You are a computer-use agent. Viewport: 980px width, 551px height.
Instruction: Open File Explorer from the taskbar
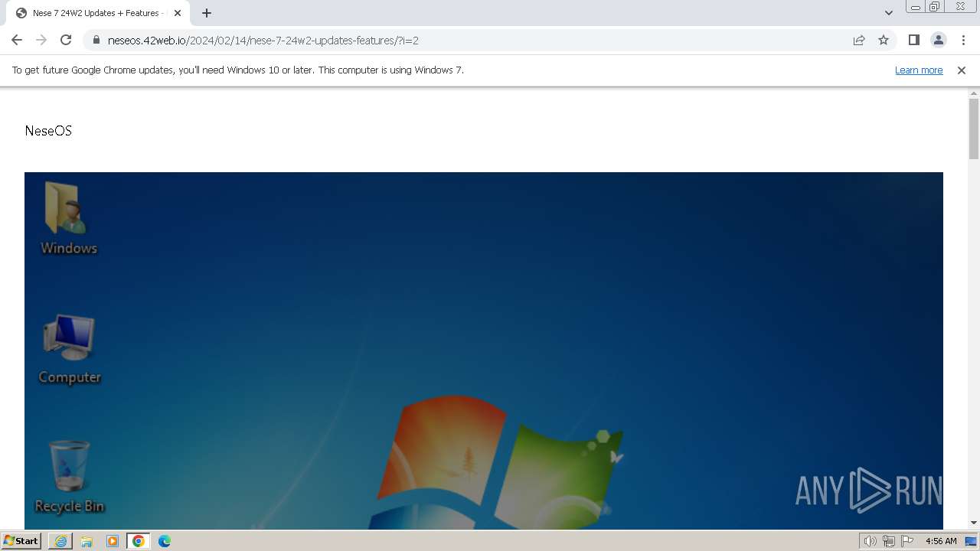click(x=87, y=541)
